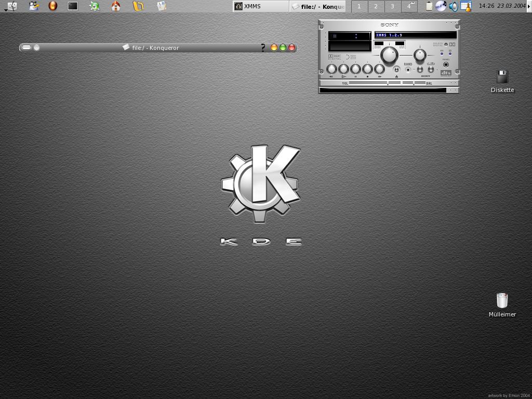Open the K menu Mac-face launcher icon

tap(12, 6)
